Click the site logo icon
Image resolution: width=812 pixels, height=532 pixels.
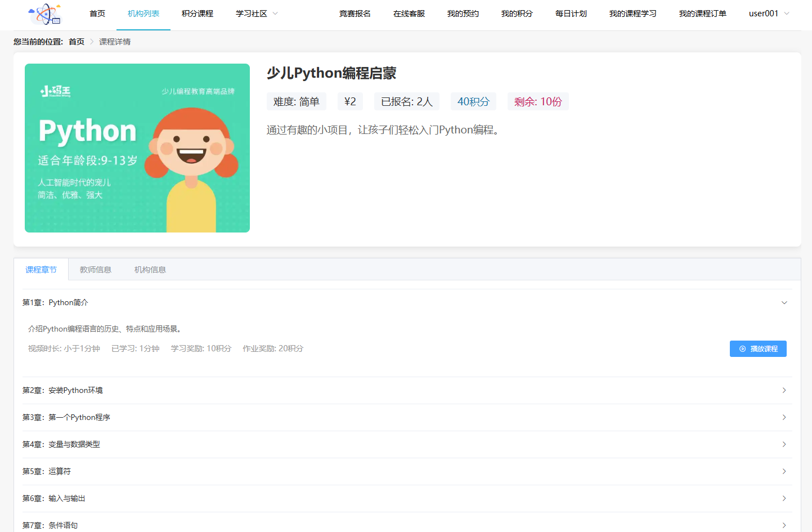[x=44, y=14]
